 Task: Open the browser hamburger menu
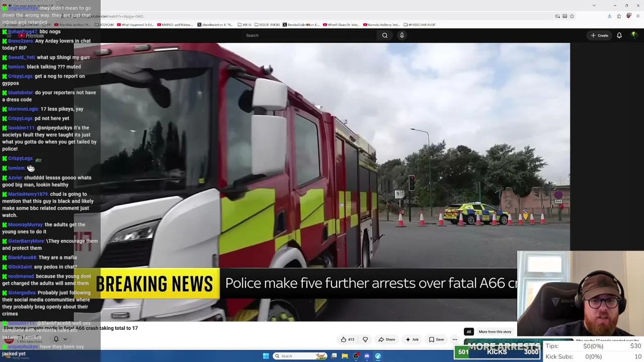click(x=637, y=16)
